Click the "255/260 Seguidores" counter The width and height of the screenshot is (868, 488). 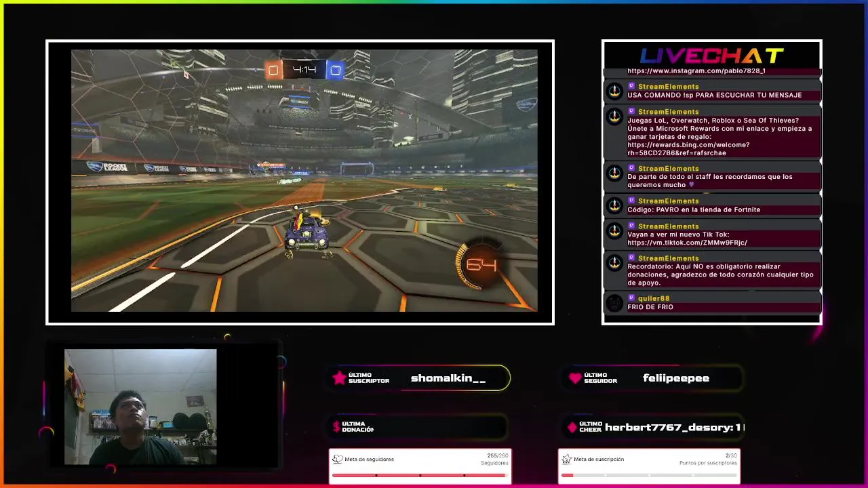494,460
